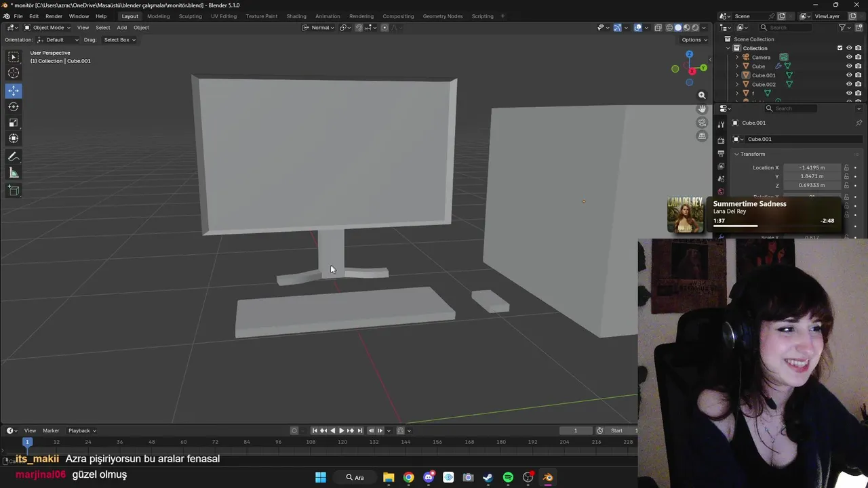Open Orientation Default dropdown
Image resolution: width=868 pixels, height=488 pixels.
coord(58,40)
